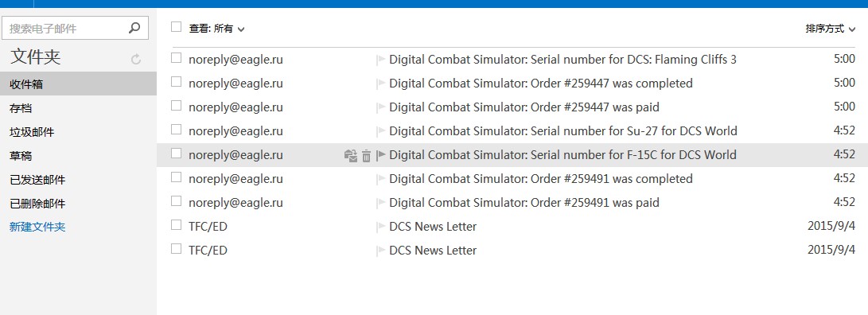
Task: Click the search magnifier icon
Action: (134, 28)
